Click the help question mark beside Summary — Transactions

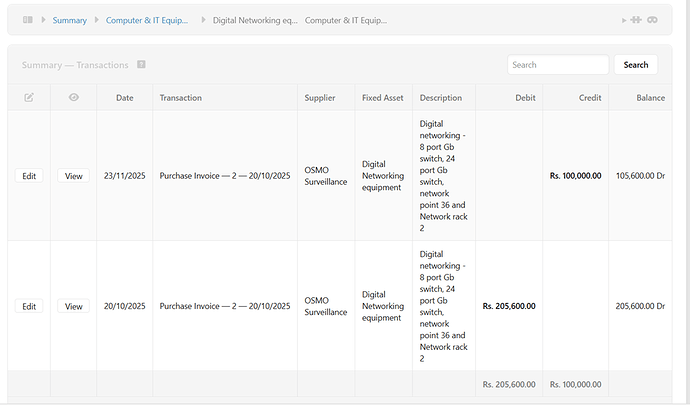[142, 65]
